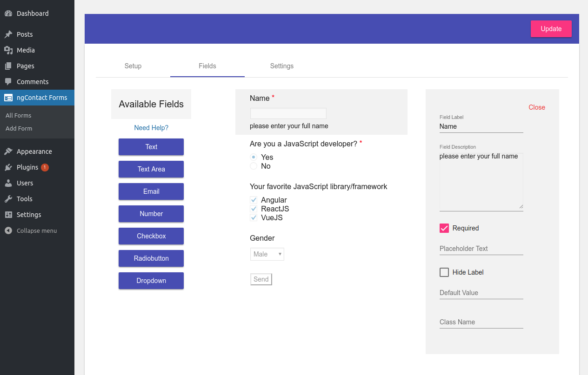Select the Yes radio button
588x375 pixels.
pos(254,157)
